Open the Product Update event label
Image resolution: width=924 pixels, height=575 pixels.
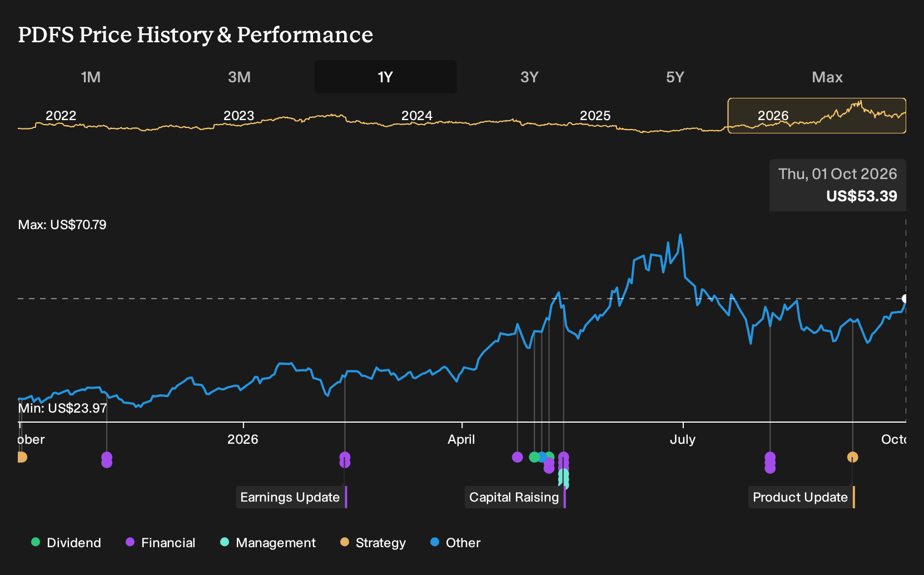pos(802,497)
